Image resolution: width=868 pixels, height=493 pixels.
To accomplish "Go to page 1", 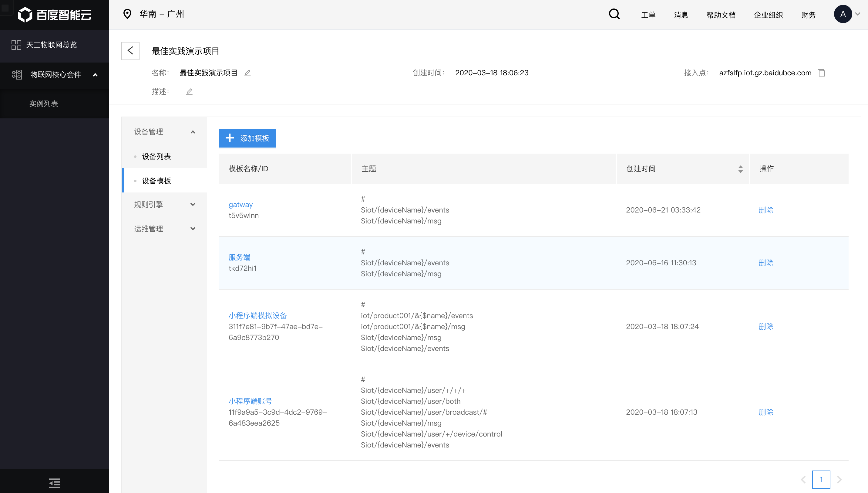I will pos(821,479).
